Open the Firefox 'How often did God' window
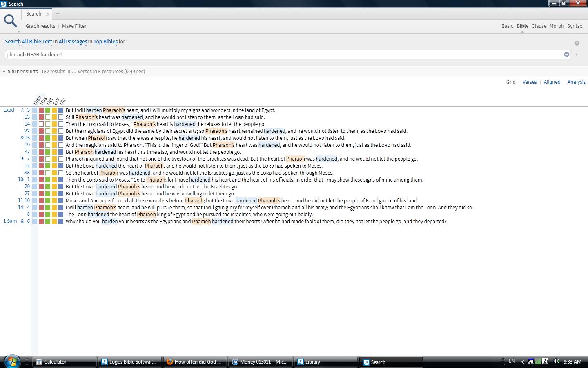The width and height of the screenshot is (588, 368). [x=195, y=362]
